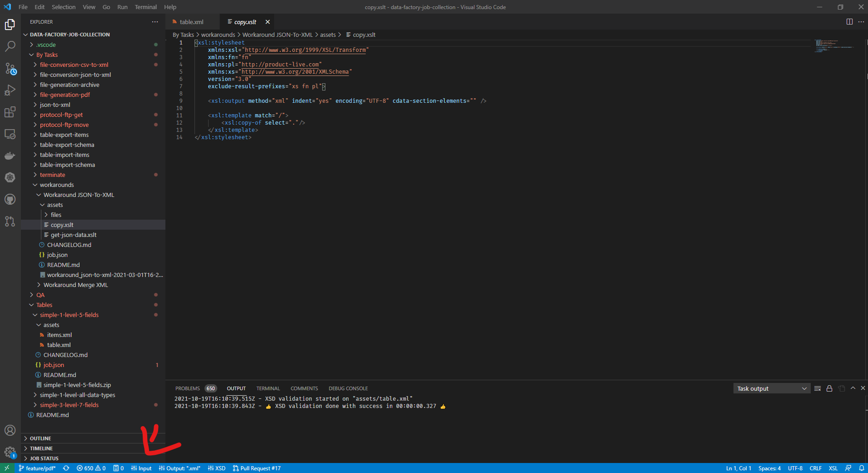Switch to the PROBLEMS panel tab
The height and width of the screenshot is (473, 868).
click(187, 388)
